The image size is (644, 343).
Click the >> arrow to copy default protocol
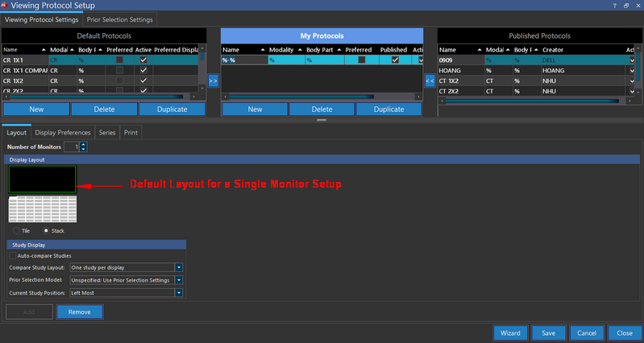[x=213, y=81]
